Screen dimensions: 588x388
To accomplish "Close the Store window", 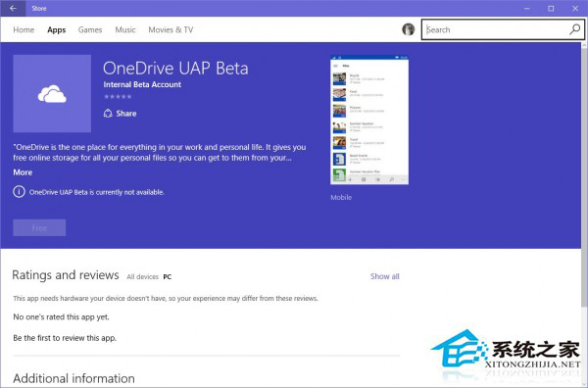I will pyautogui.click(x=575, y=8).
